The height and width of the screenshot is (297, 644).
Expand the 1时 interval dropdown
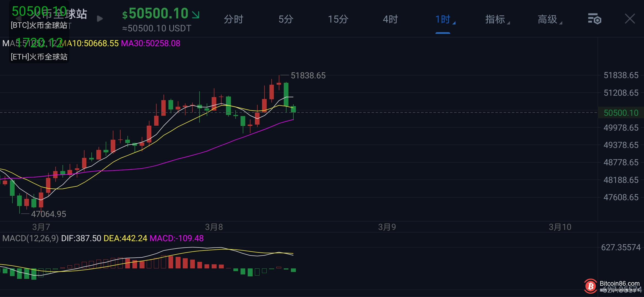(444, 19)
